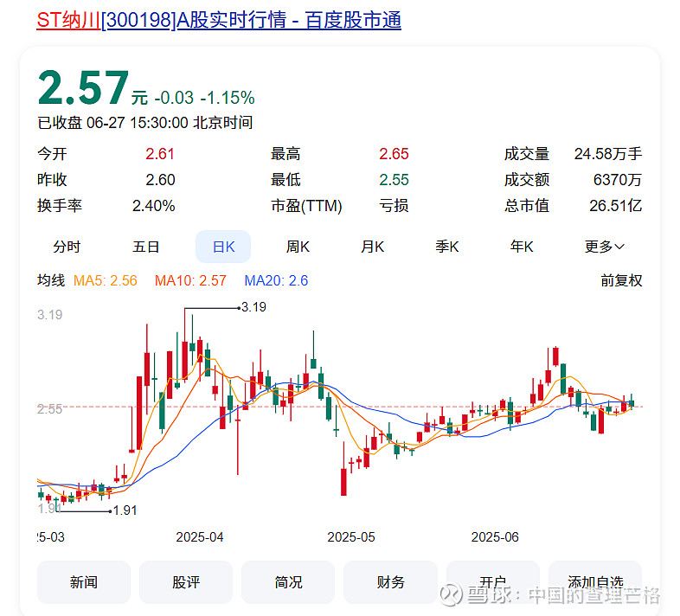Screen dimensions: 680x616
Task: Select the 季K chart tab
Action: (446, 247)
